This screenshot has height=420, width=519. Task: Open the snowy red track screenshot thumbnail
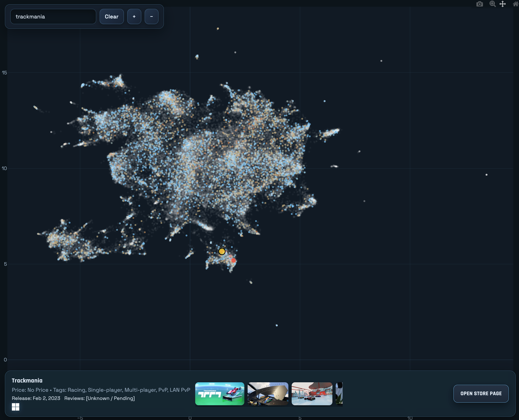[x=312, y=393]
